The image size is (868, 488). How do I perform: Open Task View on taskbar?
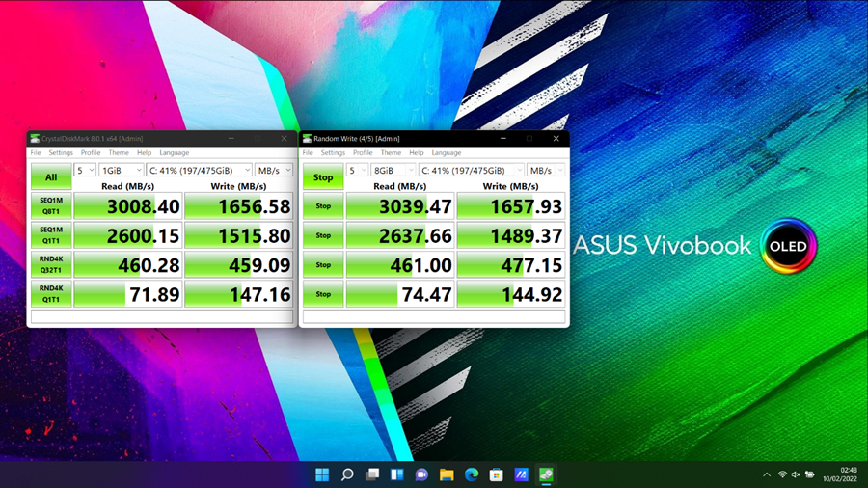372,474
